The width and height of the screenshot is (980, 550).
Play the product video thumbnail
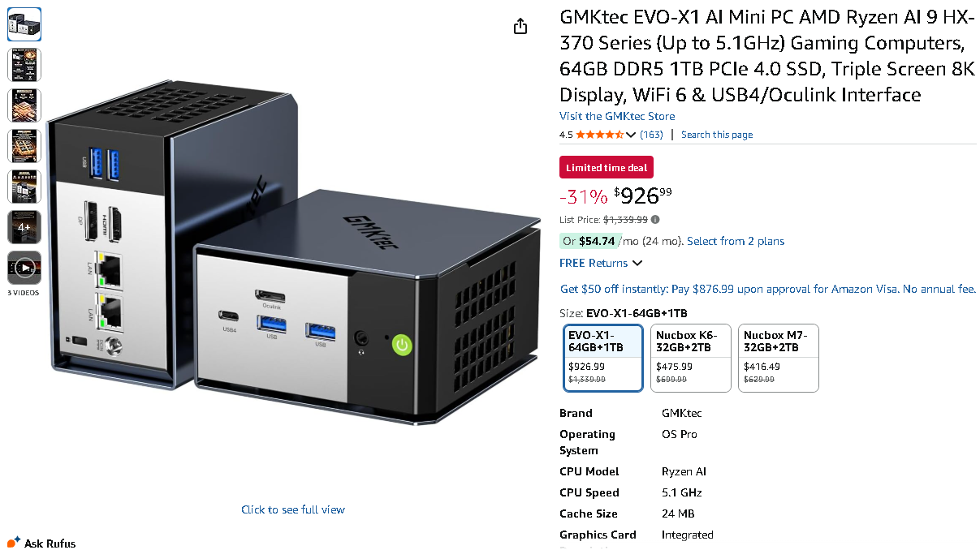click(24, 268)
